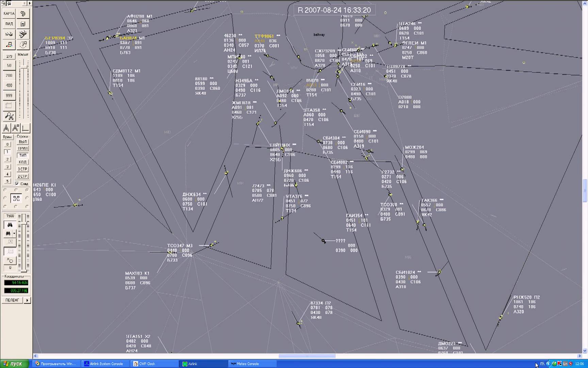The image size is (588, 368).
Task: Click the 1500 range value field
Action: tap(10, 216)
